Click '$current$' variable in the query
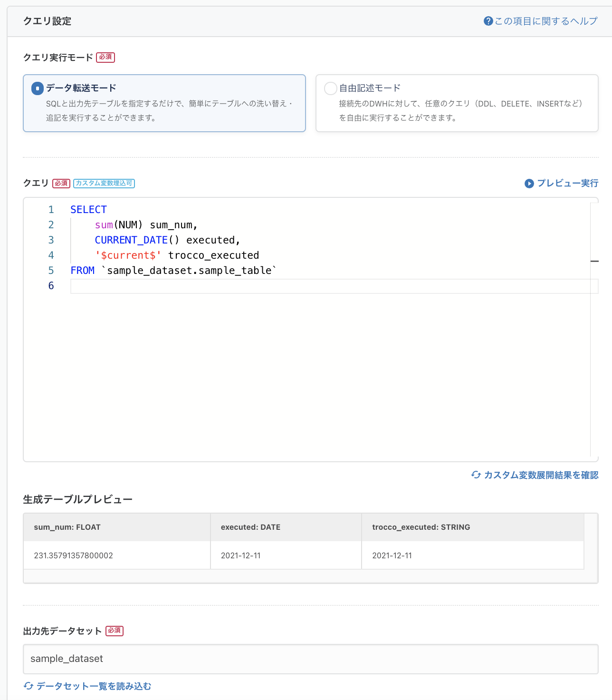Image resolution: width=612 pixels, height=700 pixels. [128, 255]
